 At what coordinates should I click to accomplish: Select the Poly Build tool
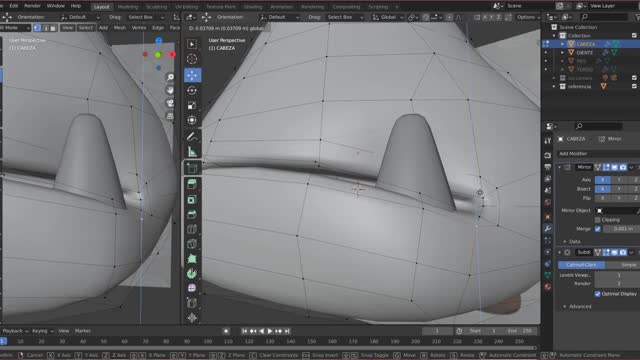click(x=192, y=258)
